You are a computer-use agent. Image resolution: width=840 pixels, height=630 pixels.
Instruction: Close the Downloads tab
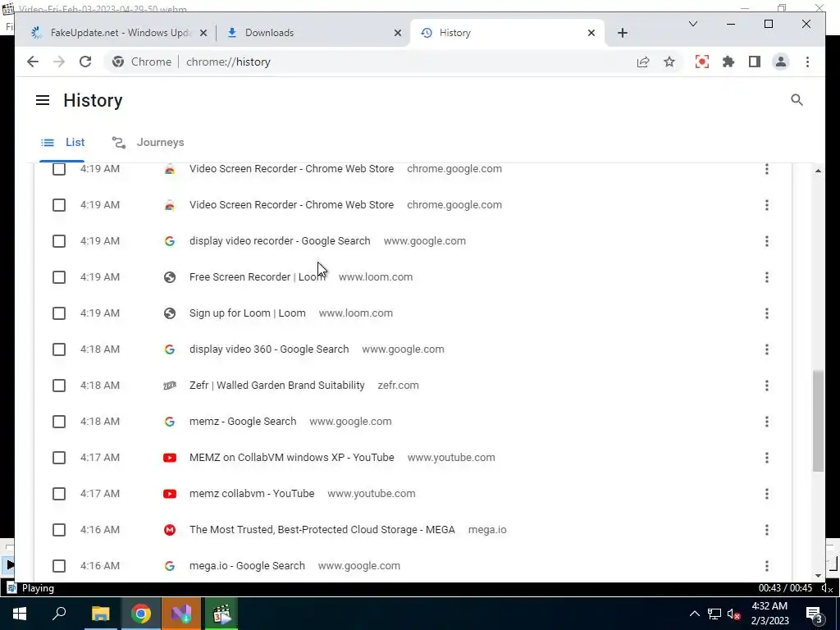pos(398,33)
